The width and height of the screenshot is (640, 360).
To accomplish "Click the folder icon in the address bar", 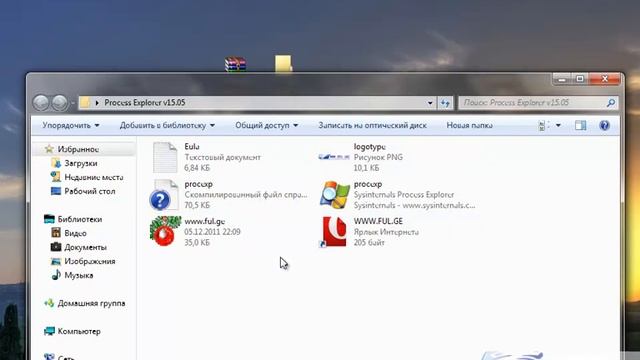I will point(85,102).
